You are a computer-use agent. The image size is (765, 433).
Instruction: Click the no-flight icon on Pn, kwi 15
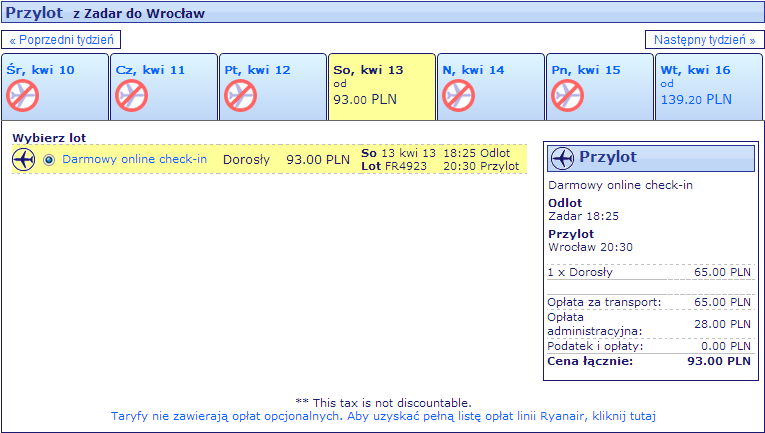pyautogui.click(x=567, y=96)
